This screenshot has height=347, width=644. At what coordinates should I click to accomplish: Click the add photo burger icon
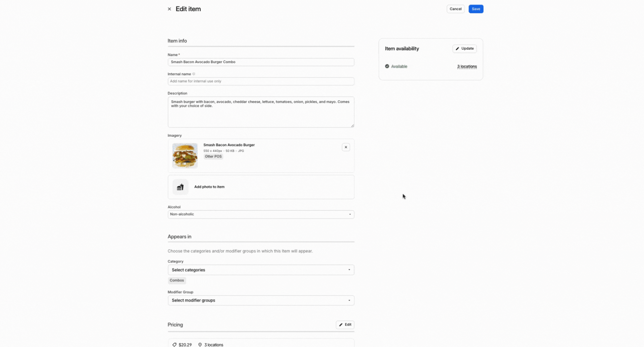click(180, 187)
